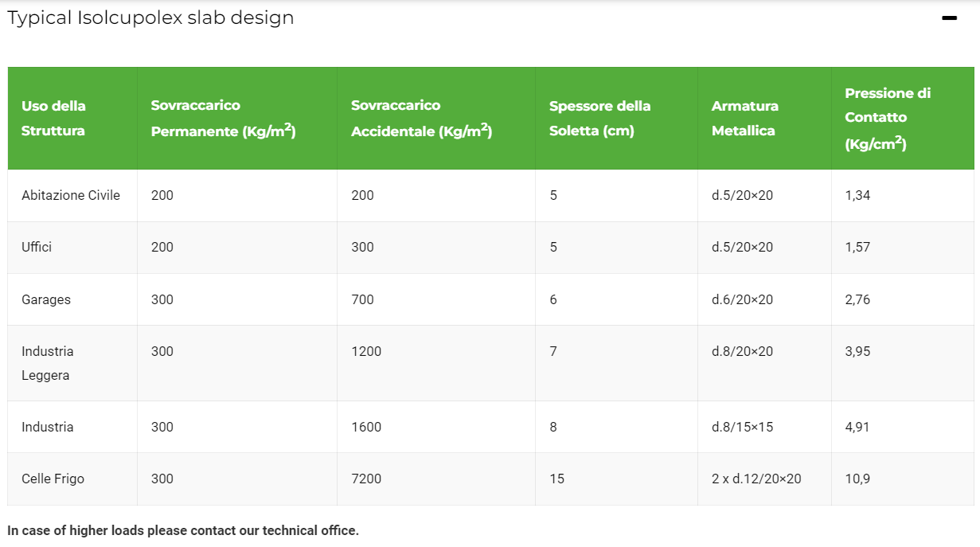
Task: Select the 'Armatura Metallica' column header
Action: pyautogui.click(x=765, y=118)
